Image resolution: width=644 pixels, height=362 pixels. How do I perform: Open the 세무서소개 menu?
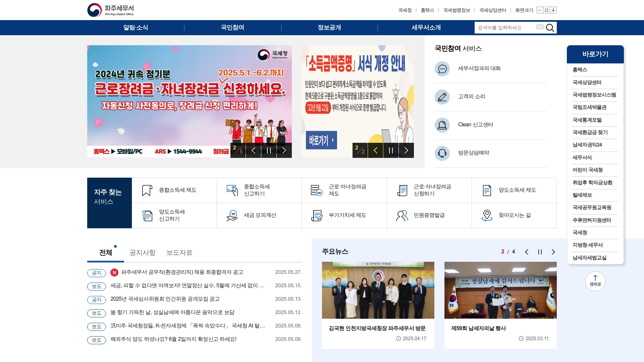(x=426, y=27)
